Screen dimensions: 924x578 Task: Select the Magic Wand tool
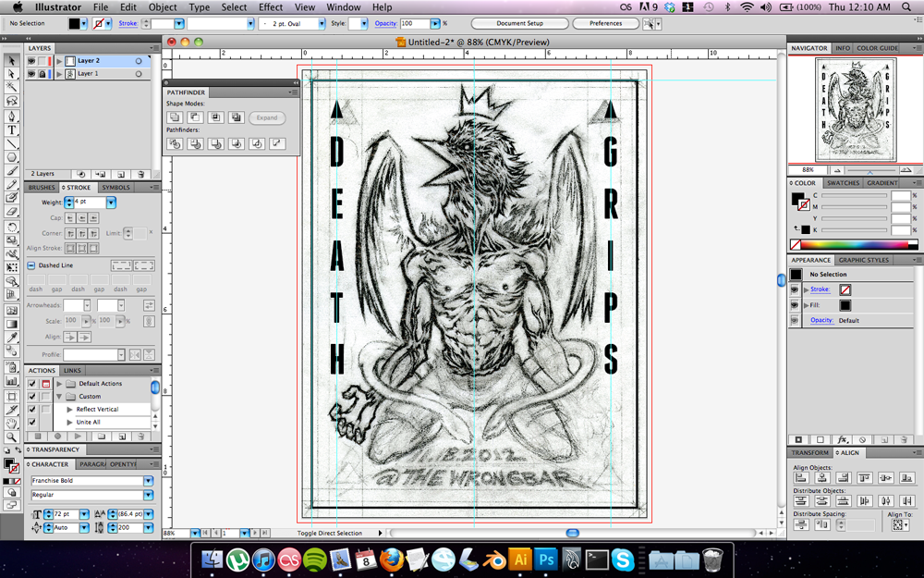pyautogui.click(x=12, y=87)
